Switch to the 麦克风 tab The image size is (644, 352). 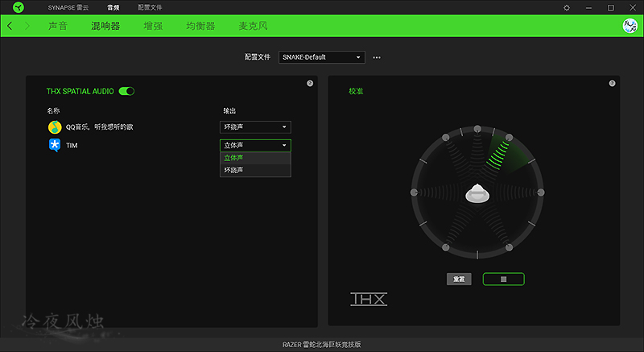pyautogui.click(x=253, y=26)
